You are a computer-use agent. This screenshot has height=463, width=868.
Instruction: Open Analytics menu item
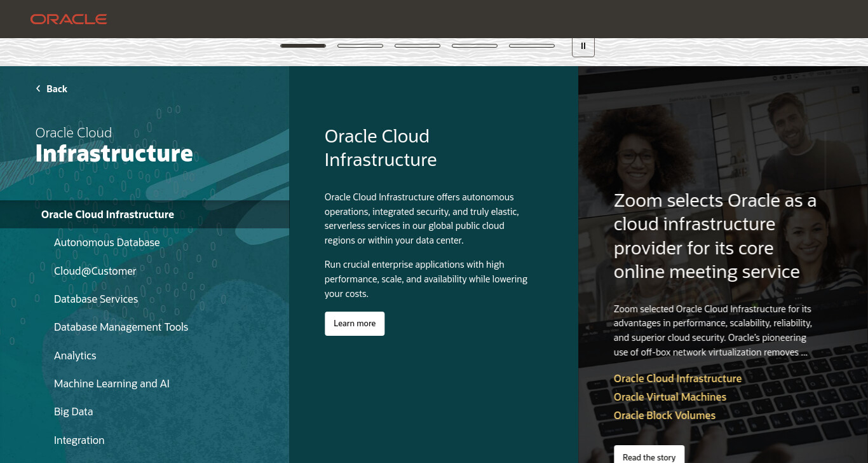click(x=75, y=356)
